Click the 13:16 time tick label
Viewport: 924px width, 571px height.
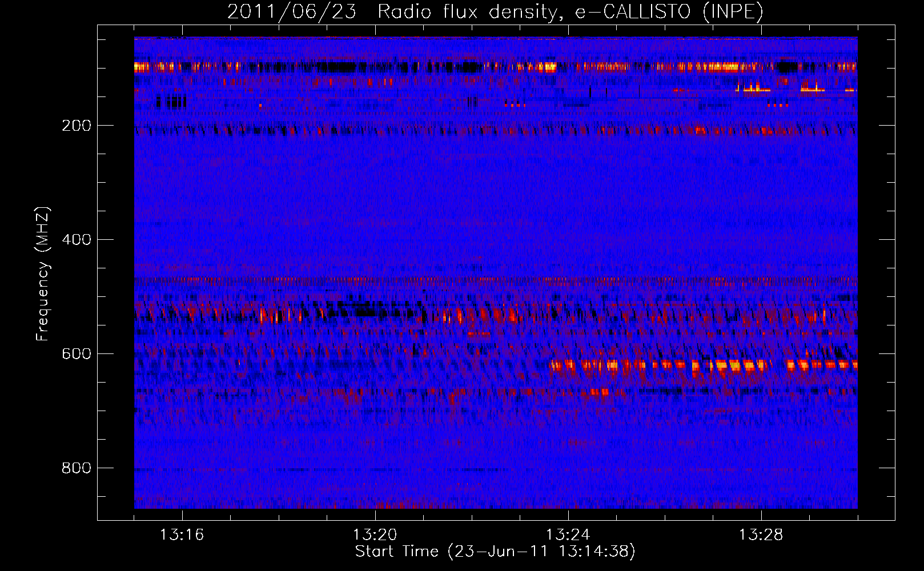182,535
